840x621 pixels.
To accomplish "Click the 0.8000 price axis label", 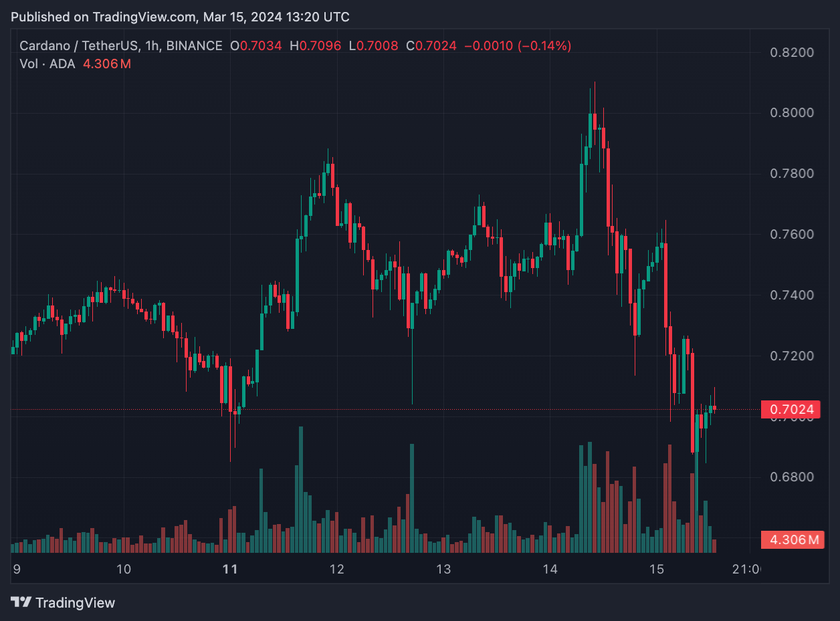I will (x=791, y=112).
